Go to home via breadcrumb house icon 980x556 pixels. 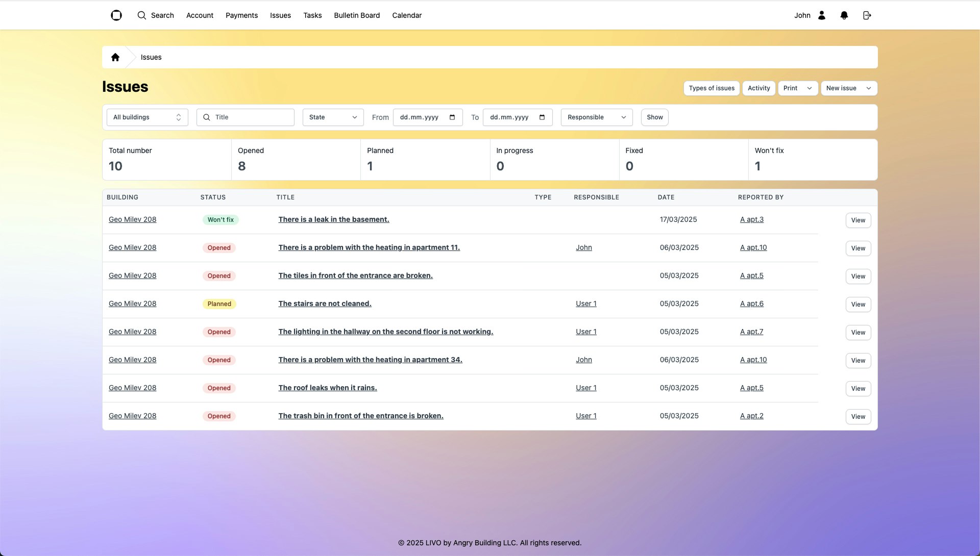pyautogui.click(x=115, y=57)
